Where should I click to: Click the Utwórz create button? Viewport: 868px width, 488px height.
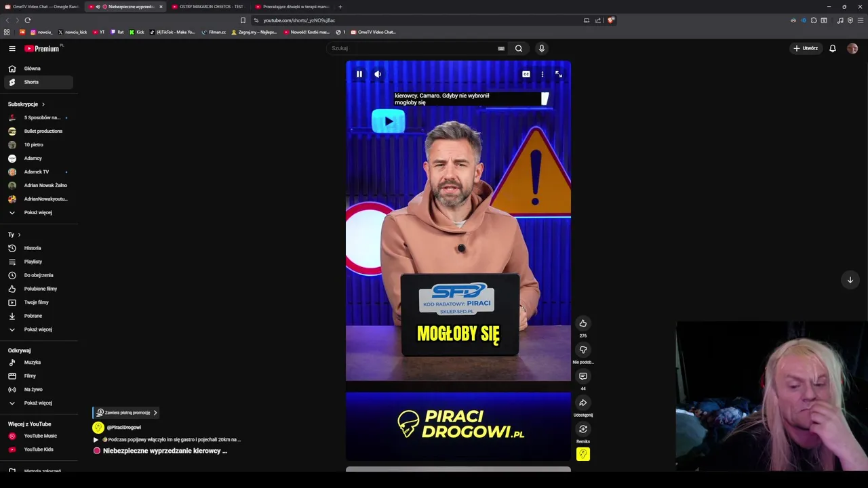[x=806, y=48]
